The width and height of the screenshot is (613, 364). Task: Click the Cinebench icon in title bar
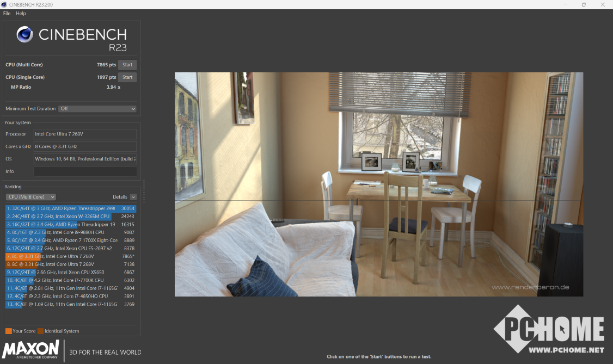click(x=5, y=4)
